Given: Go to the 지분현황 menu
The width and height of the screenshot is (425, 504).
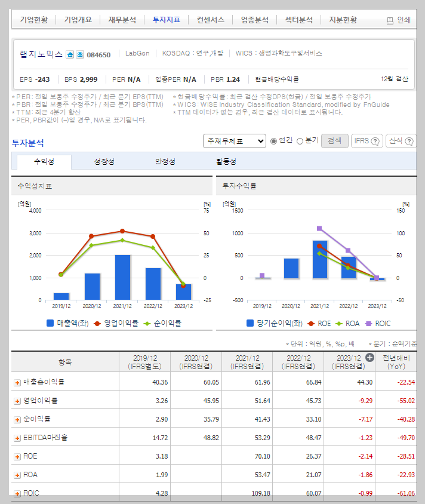Looking at the screenshot, I should 343,20.
